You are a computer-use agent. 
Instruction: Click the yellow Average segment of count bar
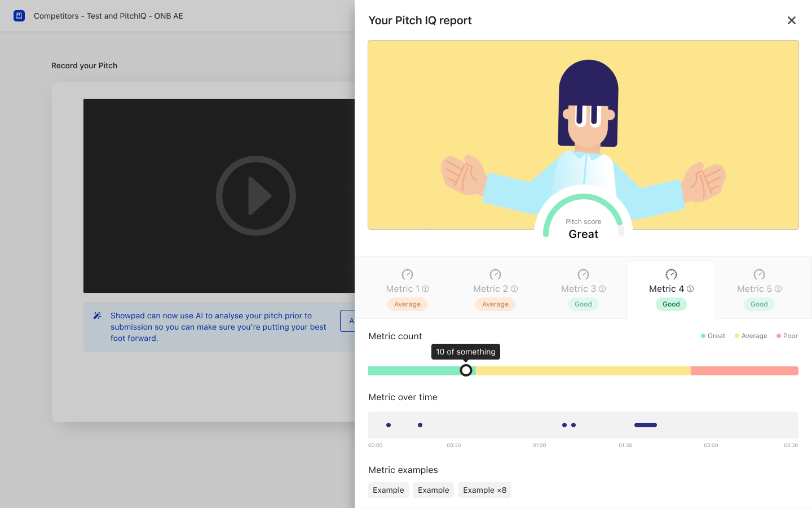583,371
